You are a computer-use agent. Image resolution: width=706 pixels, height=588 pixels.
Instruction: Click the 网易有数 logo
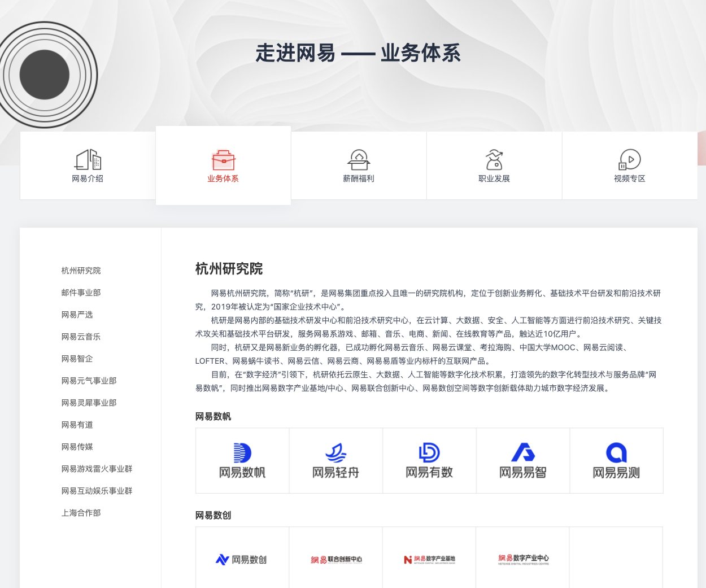[429, 460]
